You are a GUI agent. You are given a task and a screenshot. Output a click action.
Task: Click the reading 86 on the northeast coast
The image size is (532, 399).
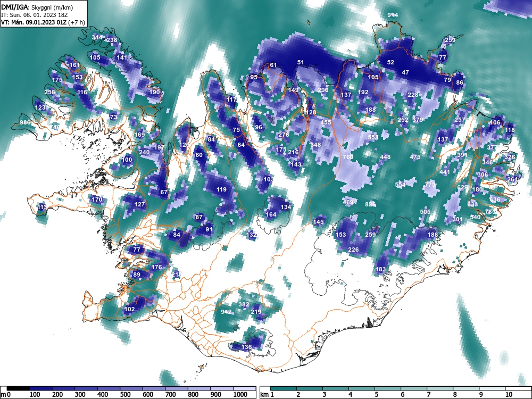tap(460, 82)
